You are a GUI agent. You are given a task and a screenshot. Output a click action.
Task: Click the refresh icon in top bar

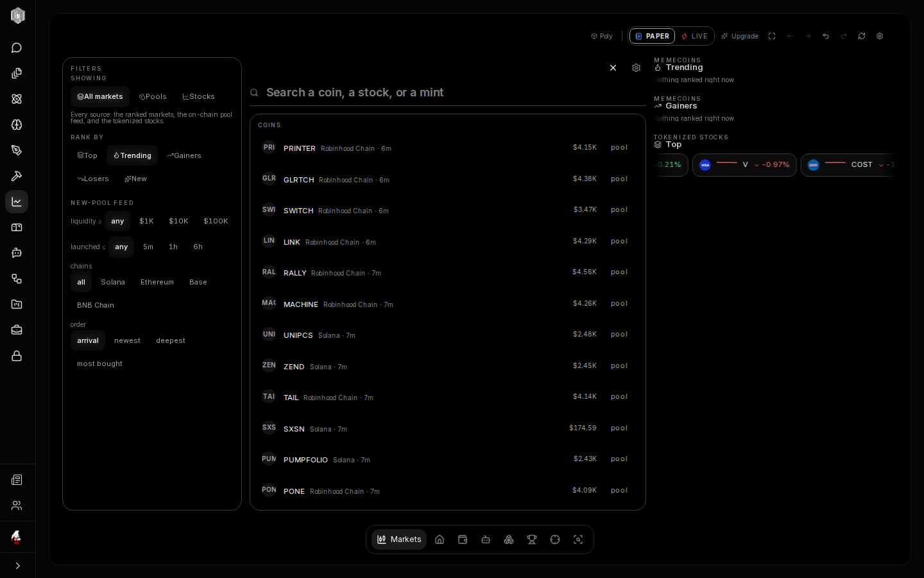[862, 36]
